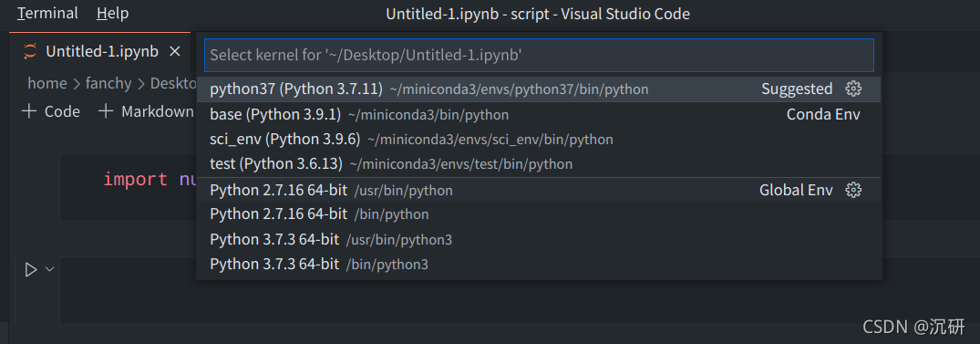Image resolution: width=980 pixels, height=344 pixels.
Task: Select the base (Python 3.9.1) kernel
Action: point(539,114)
